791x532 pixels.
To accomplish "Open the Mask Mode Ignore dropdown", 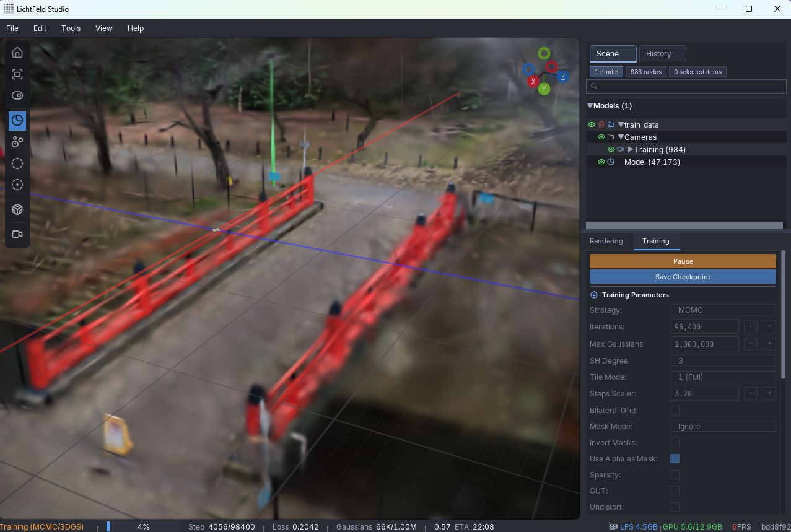I will [723, 426].
